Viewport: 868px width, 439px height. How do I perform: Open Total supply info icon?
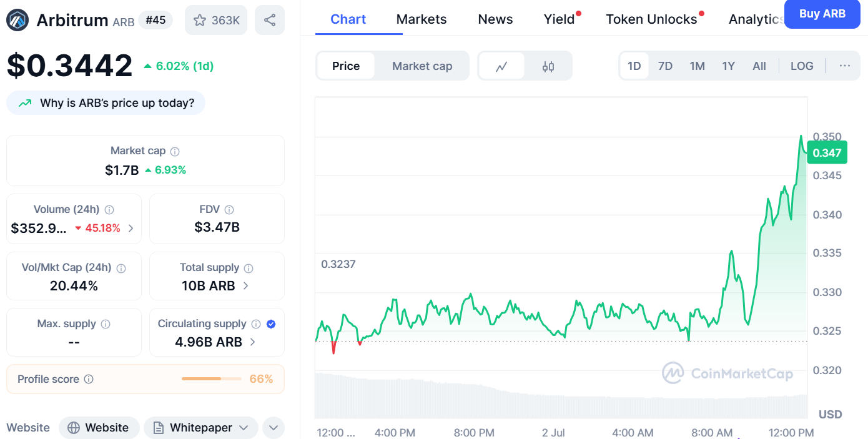click(x=249, y=268)
